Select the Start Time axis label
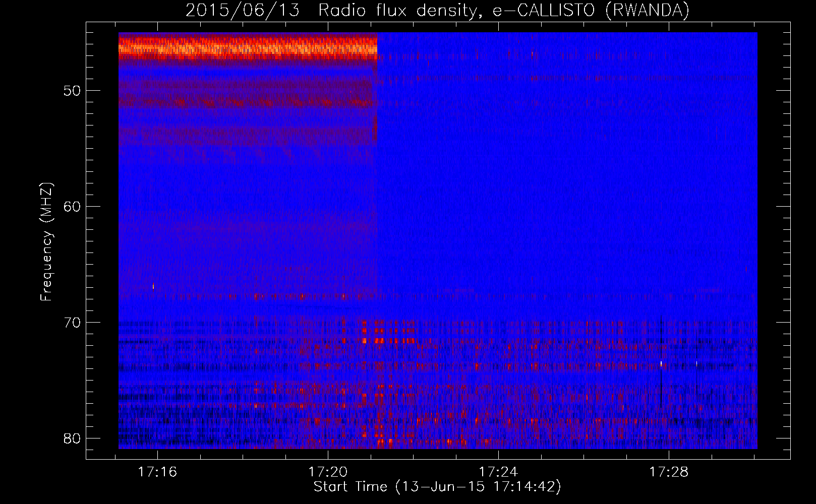Viewport: 816px width, 504px height. click(437, 487)
